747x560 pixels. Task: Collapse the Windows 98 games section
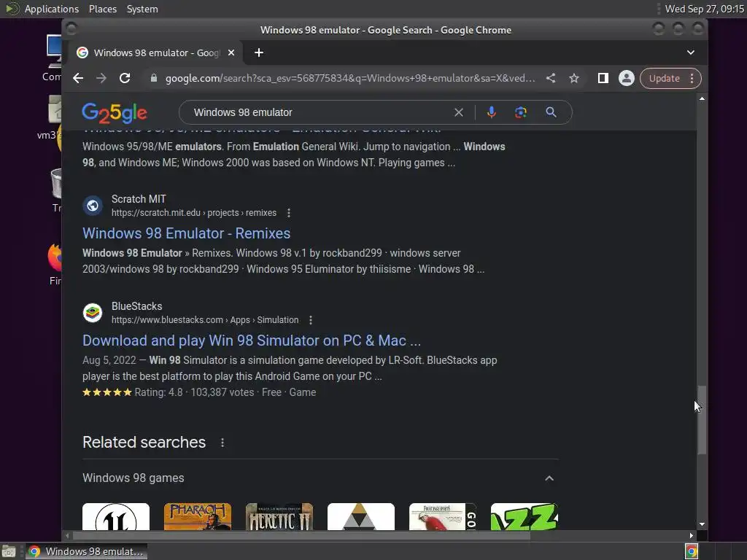(549, 478)
